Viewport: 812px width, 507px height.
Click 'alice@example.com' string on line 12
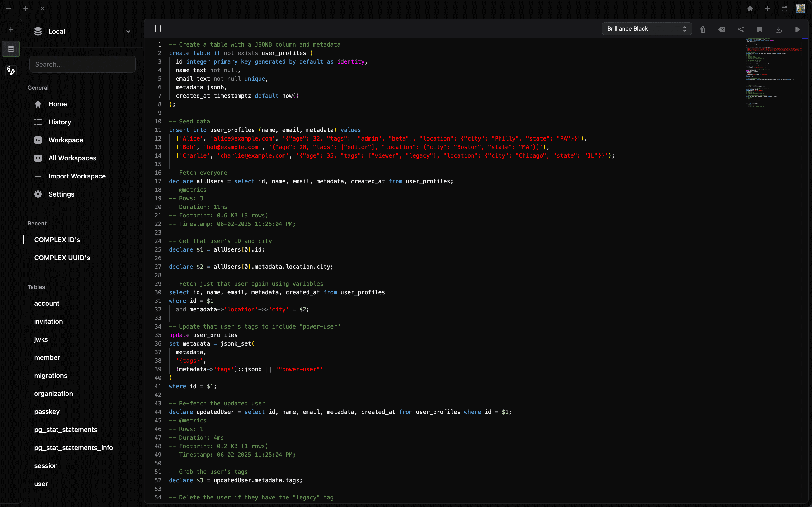(242, 138)
